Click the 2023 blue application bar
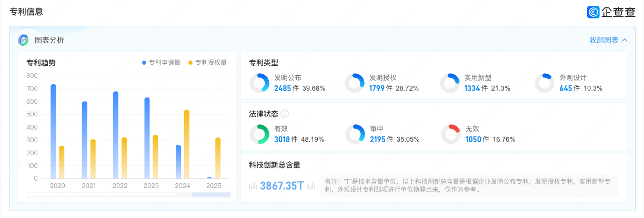The height and width of the screenshot is (218, 644). pyautogui.click(x=147, y=138)
